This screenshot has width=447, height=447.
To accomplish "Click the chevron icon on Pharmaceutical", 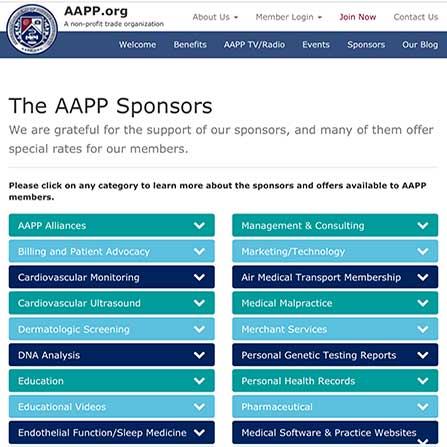I will (x=423, y=407).
